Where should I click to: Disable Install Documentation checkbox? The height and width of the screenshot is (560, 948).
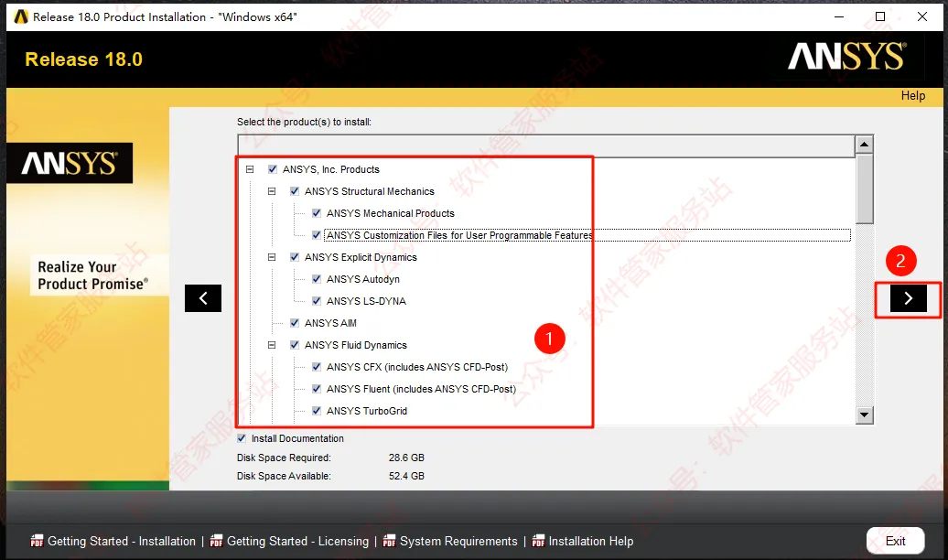click(242, 438)
